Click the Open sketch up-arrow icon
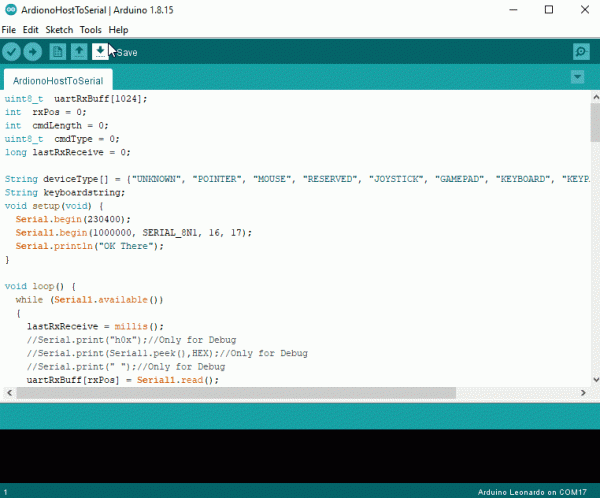Image resolution: width=600 pixels, height=498 pixels. coord(79,52)
